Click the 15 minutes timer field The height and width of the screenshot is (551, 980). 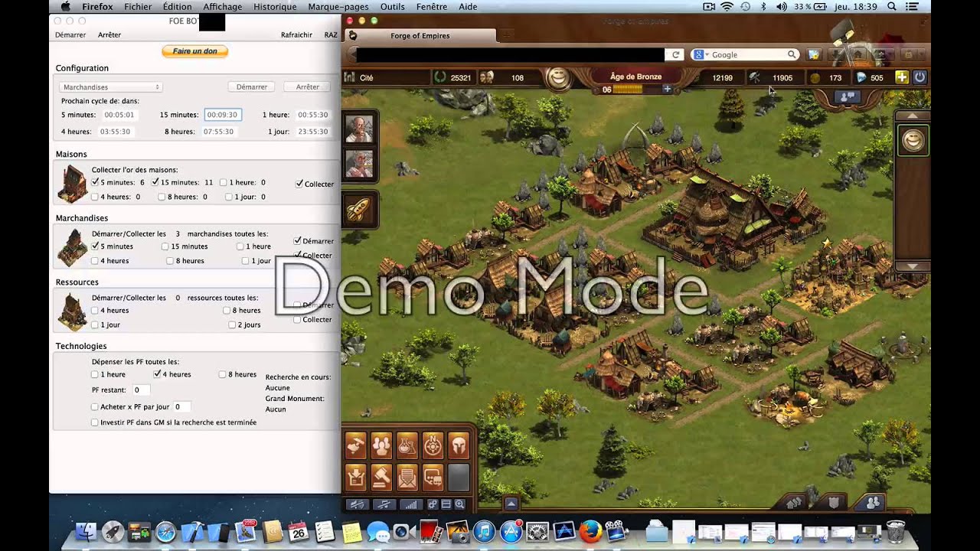(223, 115)
